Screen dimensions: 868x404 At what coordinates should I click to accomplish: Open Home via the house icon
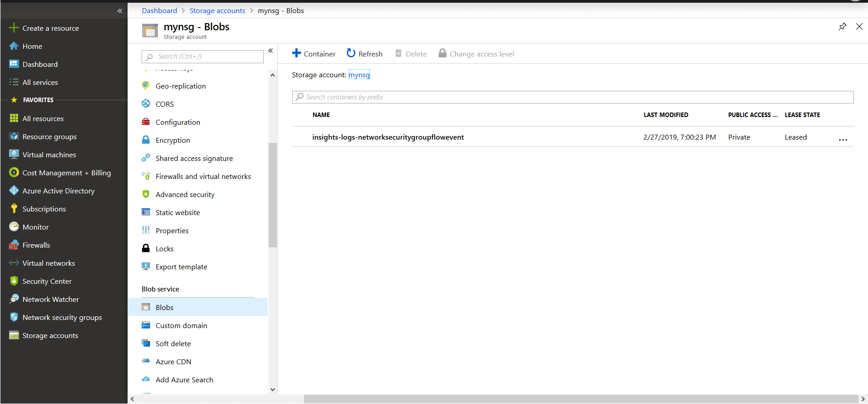14,46
